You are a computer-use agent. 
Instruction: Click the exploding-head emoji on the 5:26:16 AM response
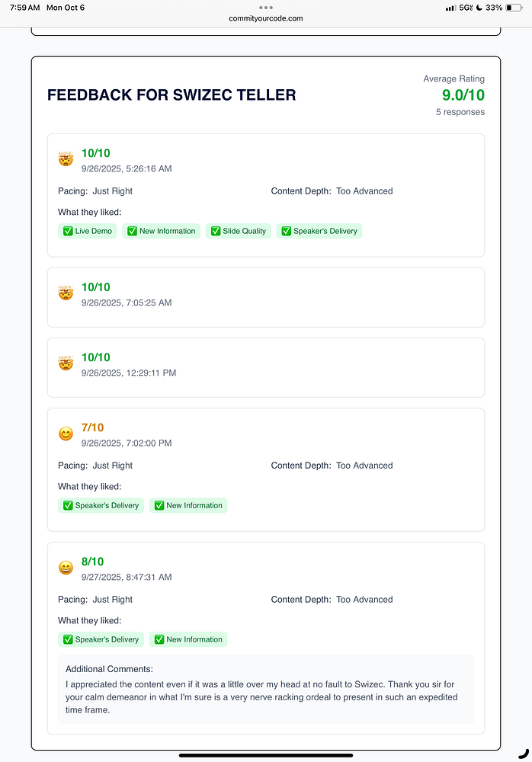pos(66,159)
